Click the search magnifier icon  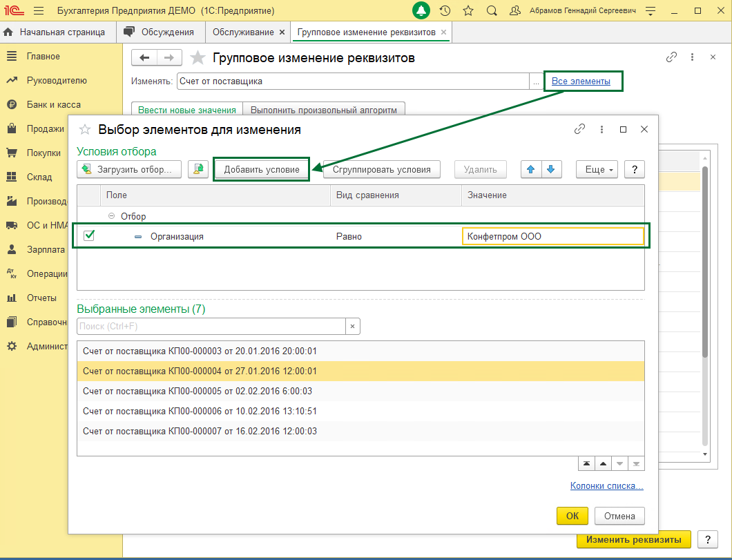point(491,11)
